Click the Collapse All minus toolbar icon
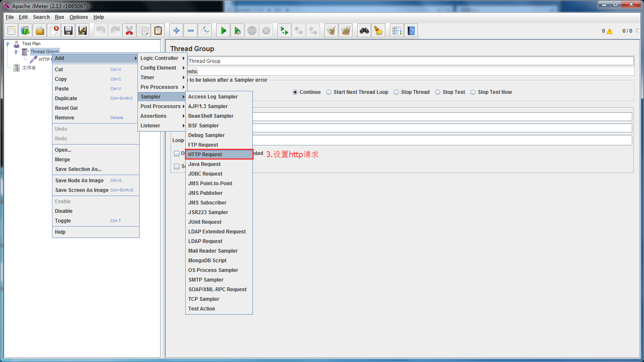The height and width of the screenshot is (362, 644). [191, 31]
